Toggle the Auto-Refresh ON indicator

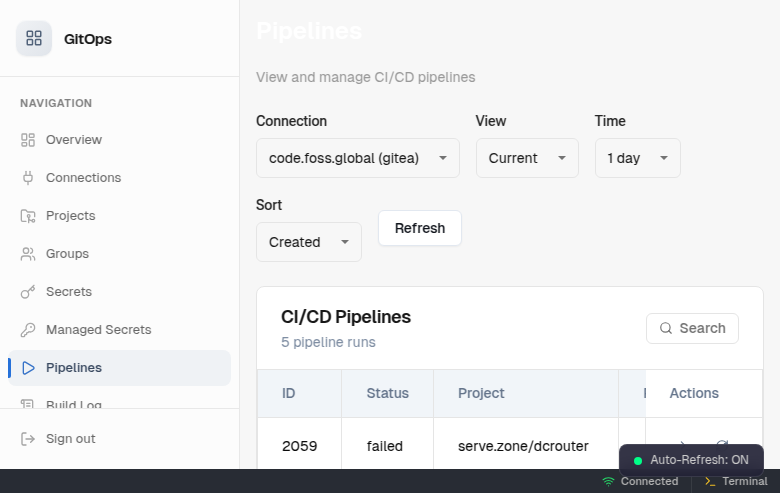691,460
